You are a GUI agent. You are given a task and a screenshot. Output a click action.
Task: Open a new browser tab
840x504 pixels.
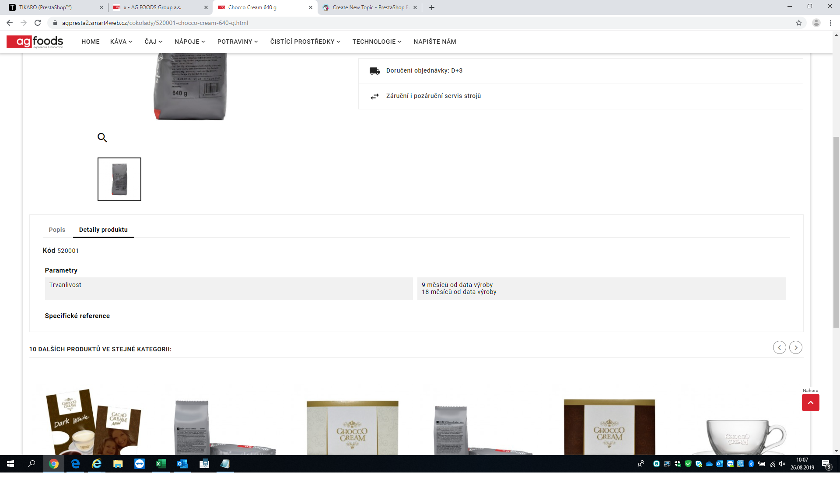(432, 7)
